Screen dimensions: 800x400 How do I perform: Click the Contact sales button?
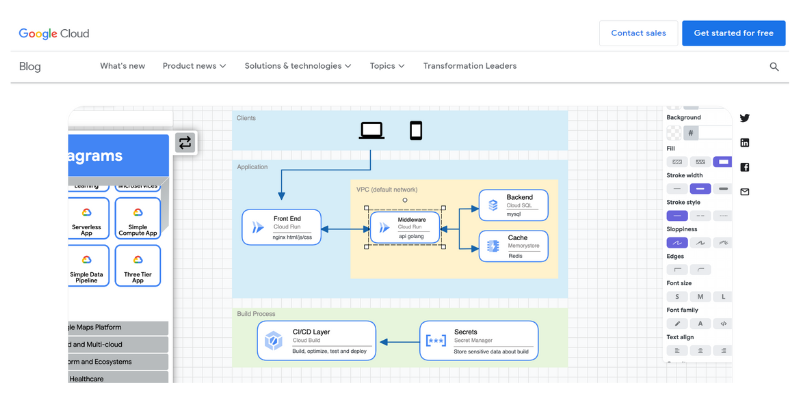coord(638,33)
